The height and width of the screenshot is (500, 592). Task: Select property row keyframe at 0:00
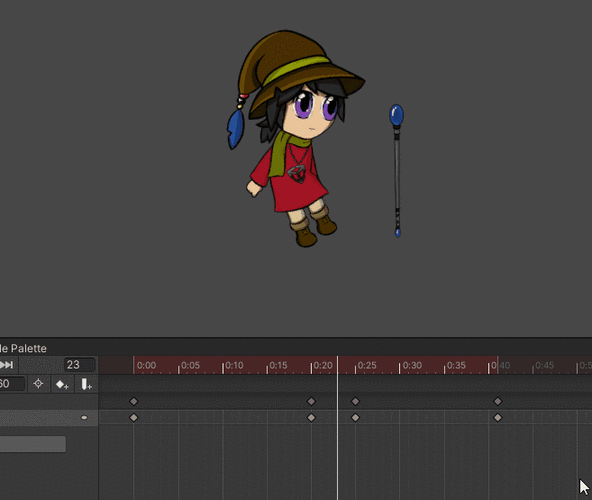[134, 418]
